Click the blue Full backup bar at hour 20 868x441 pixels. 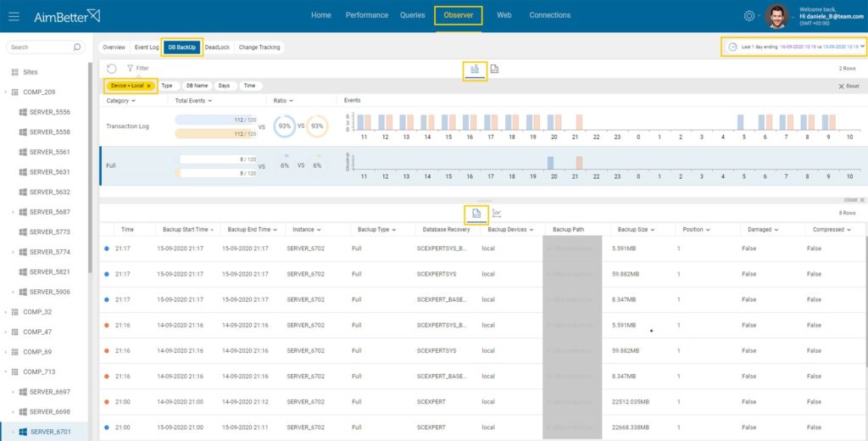[550, 162]
